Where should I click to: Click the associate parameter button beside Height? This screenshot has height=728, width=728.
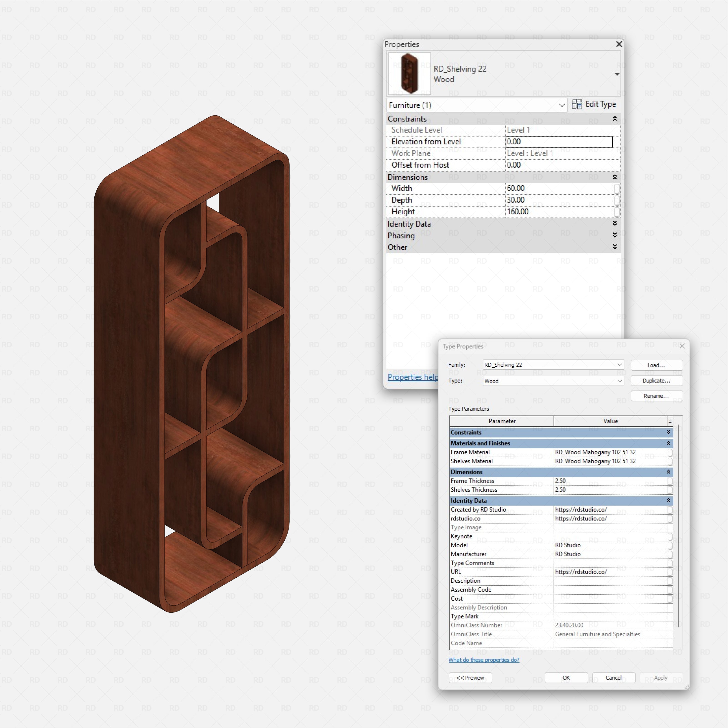617,212
